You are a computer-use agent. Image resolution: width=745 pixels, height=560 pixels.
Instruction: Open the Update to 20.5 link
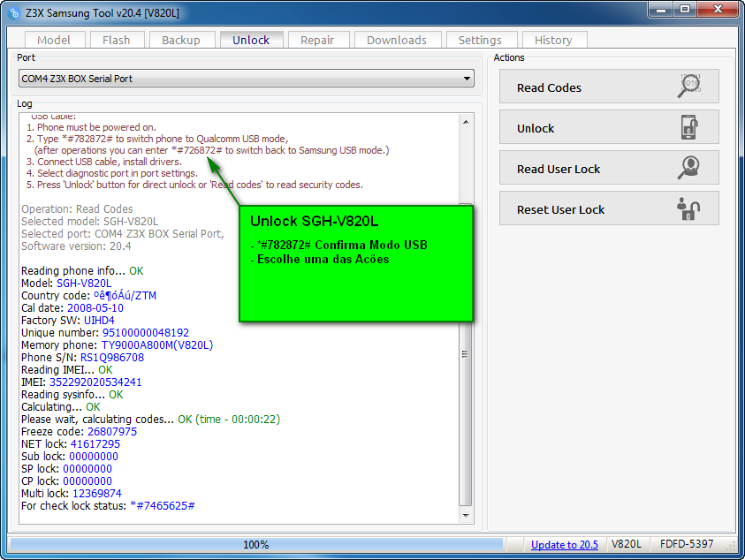(565, 544)
